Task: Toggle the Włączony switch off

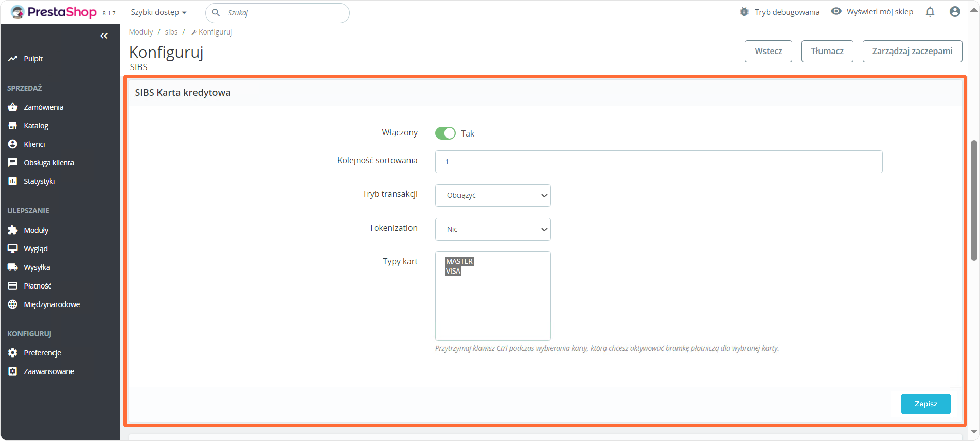Action: (x=445, y=133)
